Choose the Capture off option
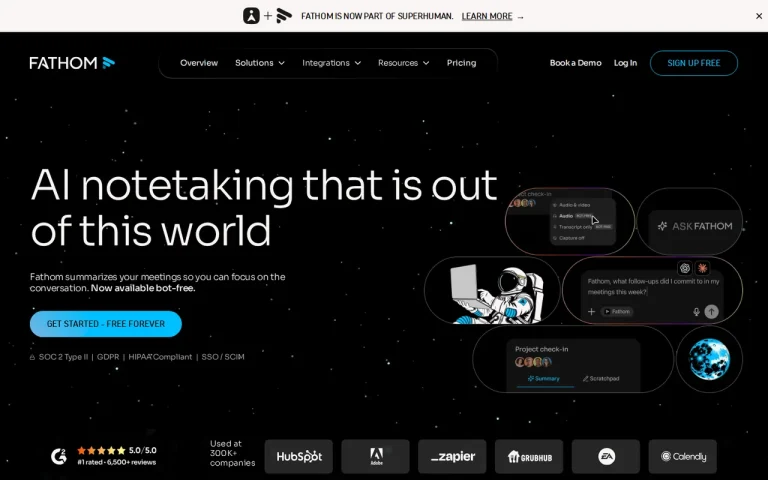 (x=568, y=238)
